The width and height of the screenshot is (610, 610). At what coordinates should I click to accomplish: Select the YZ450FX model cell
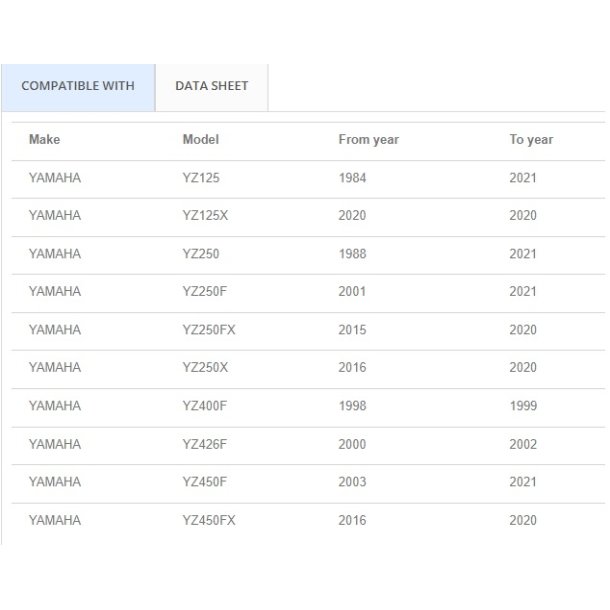208,520
